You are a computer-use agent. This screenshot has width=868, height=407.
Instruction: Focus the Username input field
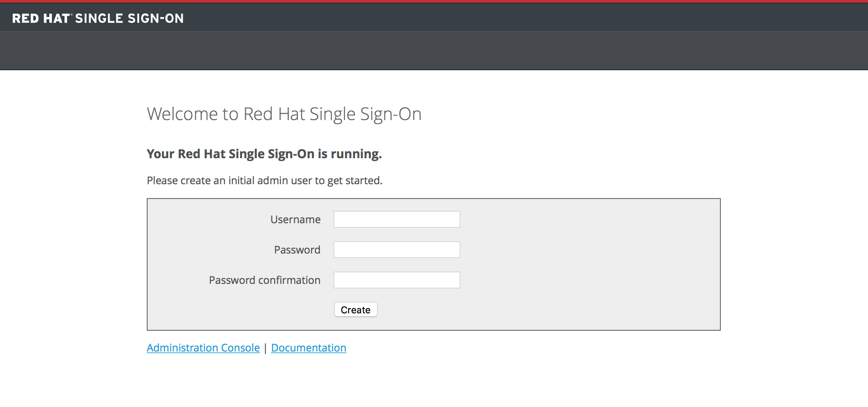(x=397, y=219)
